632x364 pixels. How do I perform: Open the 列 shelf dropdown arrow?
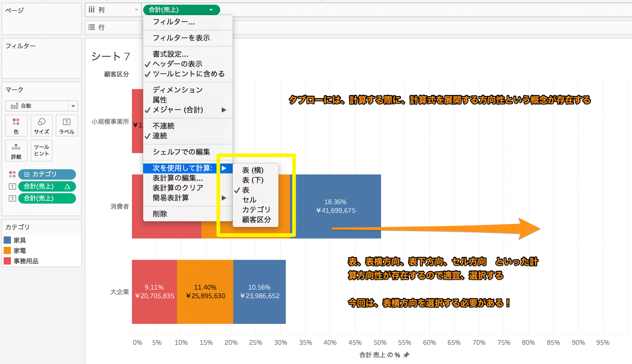136,10
